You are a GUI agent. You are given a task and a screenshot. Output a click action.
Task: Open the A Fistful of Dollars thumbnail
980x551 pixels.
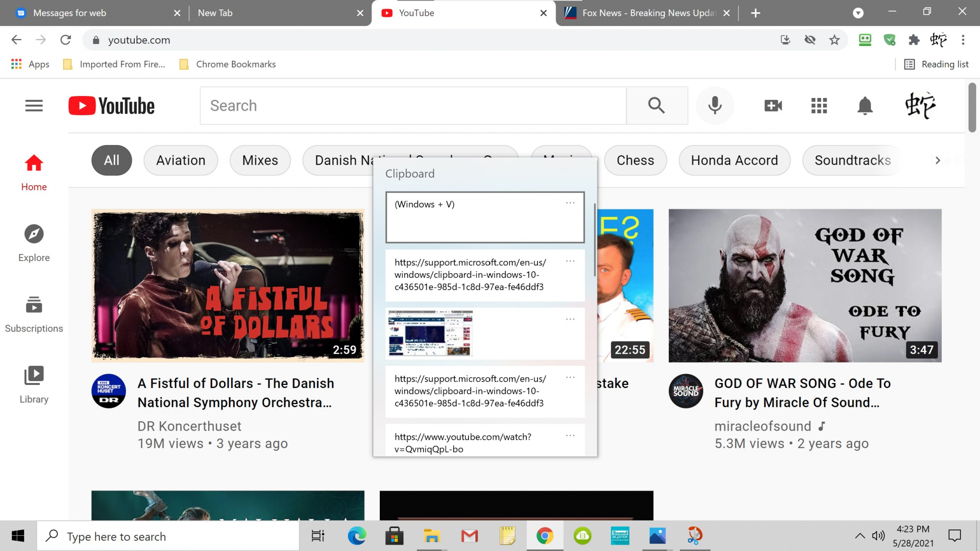coord(228,286)
